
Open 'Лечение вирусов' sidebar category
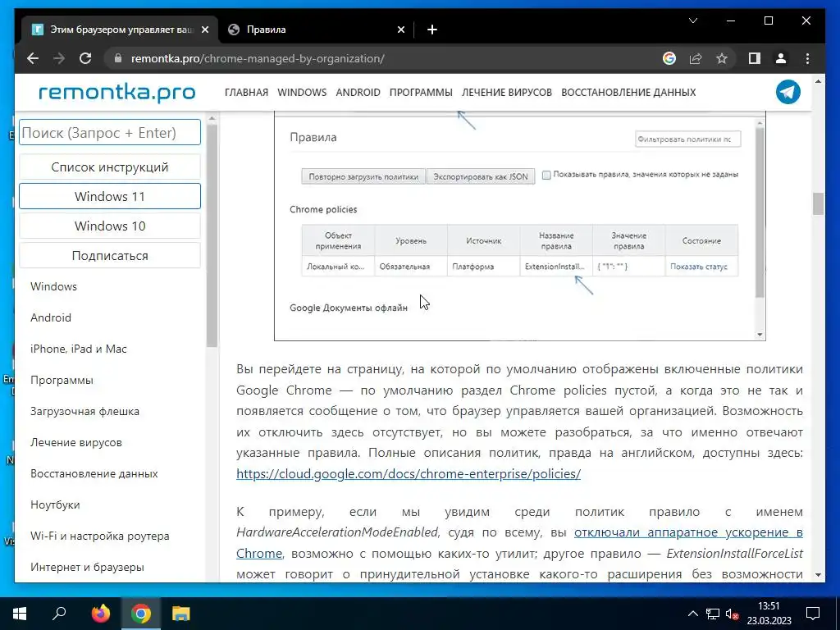(x=76, y=442)
